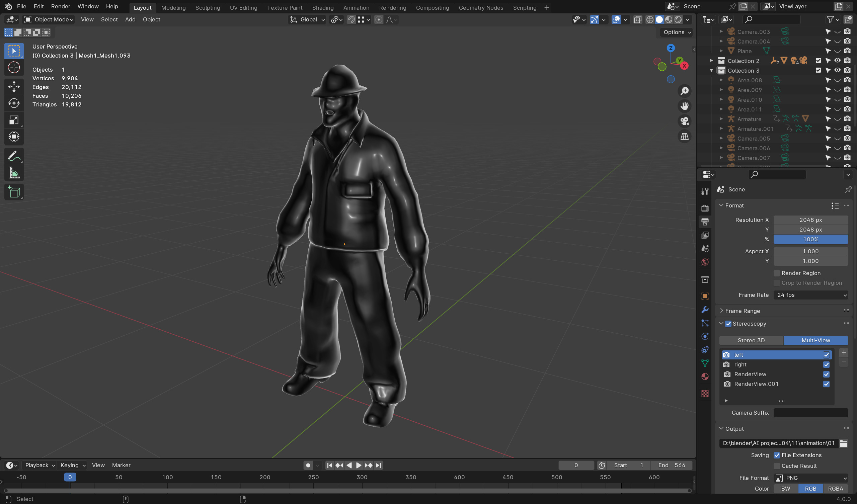The width and height of the screenshot is (857, 504).
Task: Activate the Move tool
Action: tap(14, 86)
